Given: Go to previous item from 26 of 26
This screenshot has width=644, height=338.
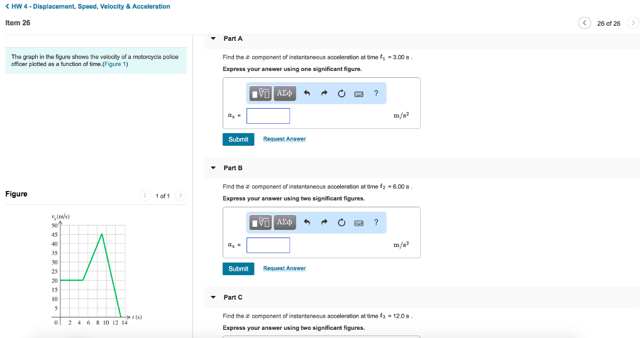Looking at the screenshot, I should (585, 23).
